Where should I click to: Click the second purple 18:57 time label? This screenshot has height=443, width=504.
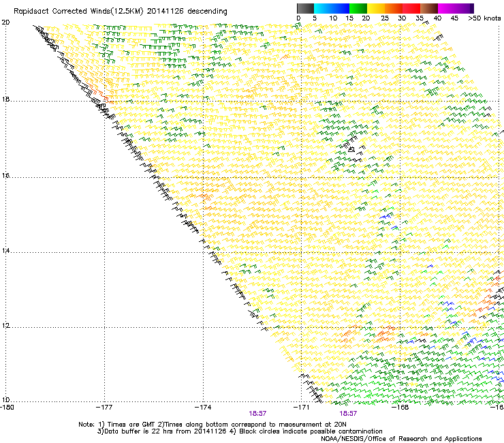click(x=348, y=414)
